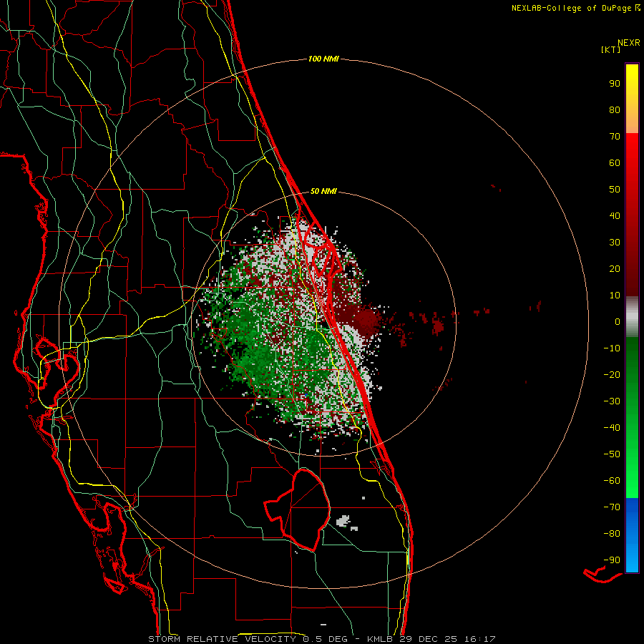This screenshot has height=644, width=644.
Task: Click the -20 knot scale label
Action: (x=612, y=374)
